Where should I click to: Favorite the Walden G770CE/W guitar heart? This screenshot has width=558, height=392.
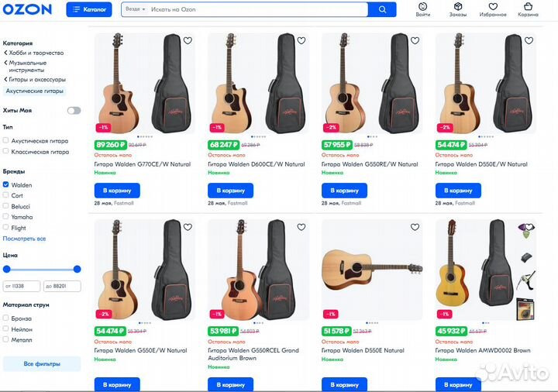(187, 40)
